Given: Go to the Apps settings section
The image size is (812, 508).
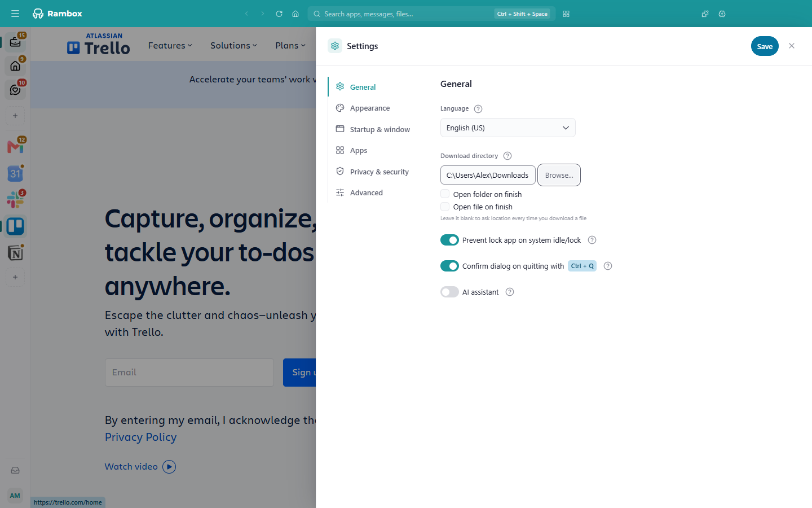Looking at the screenshot, I should [359, 150].
